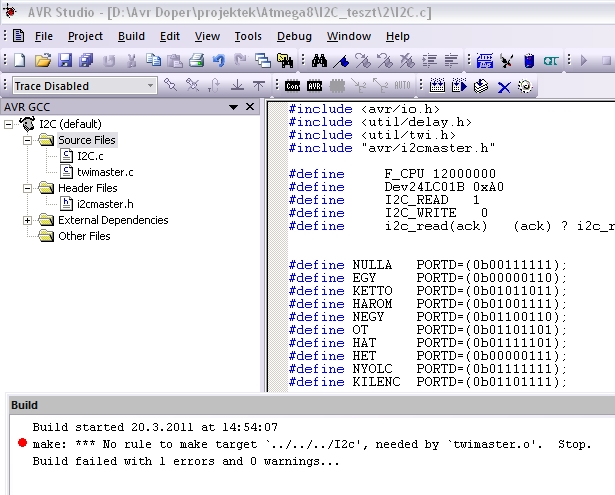Collapse the I2C (default) project node

(8, 124)
